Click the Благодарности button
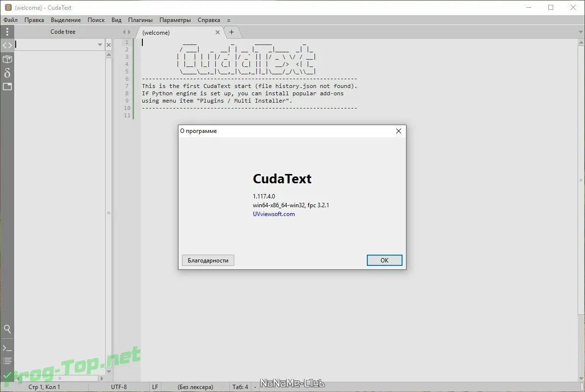 click(x=208, y=261)
